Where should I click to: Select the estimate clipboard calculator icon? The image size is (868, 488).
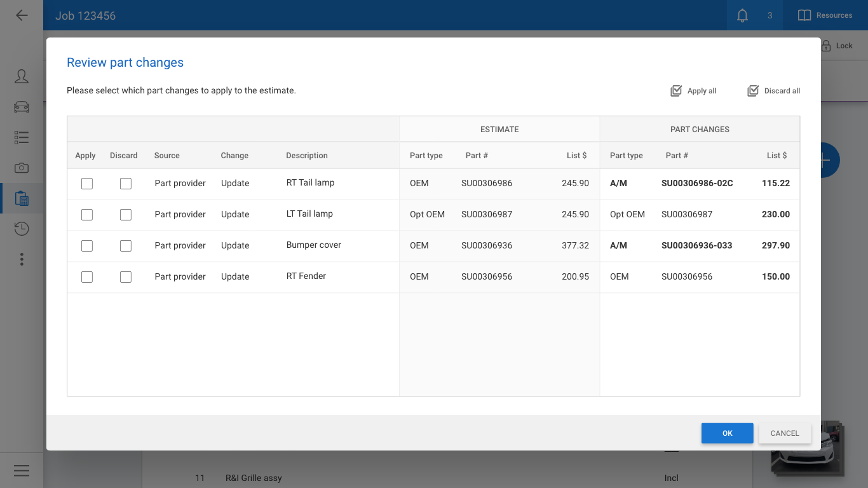click(22, 198)
